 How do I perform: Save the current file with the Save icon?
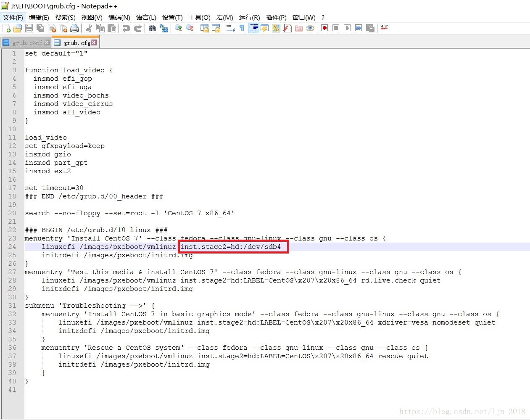pos(29,28)
